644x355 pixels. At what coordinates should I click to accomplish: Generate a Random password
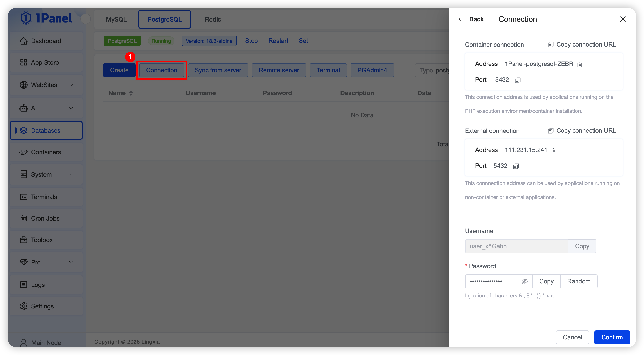coord(579,281)
